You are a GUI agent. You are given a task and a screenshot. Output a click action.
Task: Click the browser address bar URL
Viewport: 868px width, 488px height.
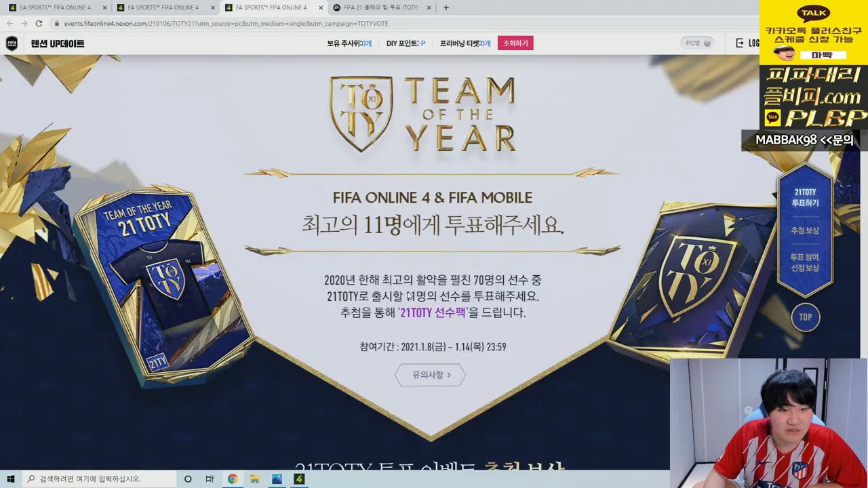coord(226,23)
